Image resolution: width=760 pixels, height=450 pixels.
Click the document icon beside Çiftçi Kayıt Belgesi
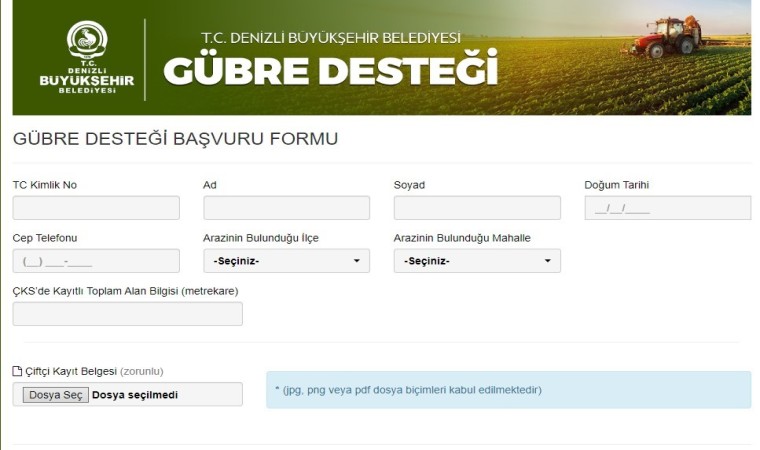(x=17, y=371)
